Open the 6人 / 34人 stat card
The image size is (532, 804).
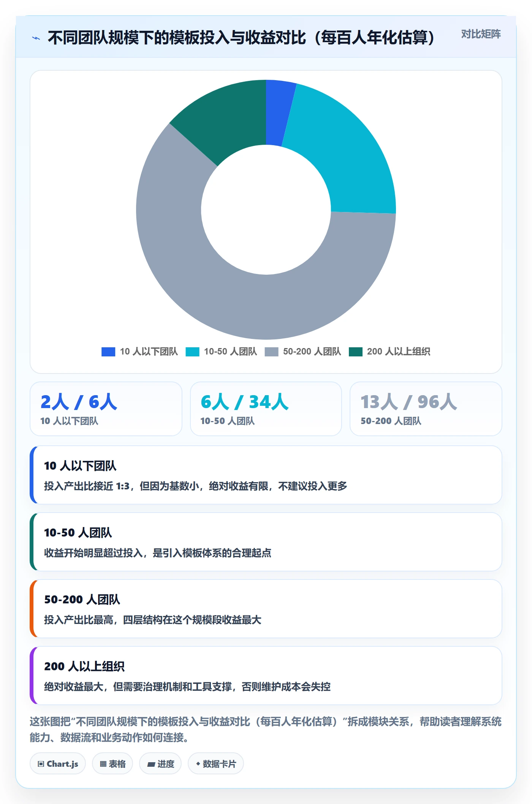[x=266, y=409]
